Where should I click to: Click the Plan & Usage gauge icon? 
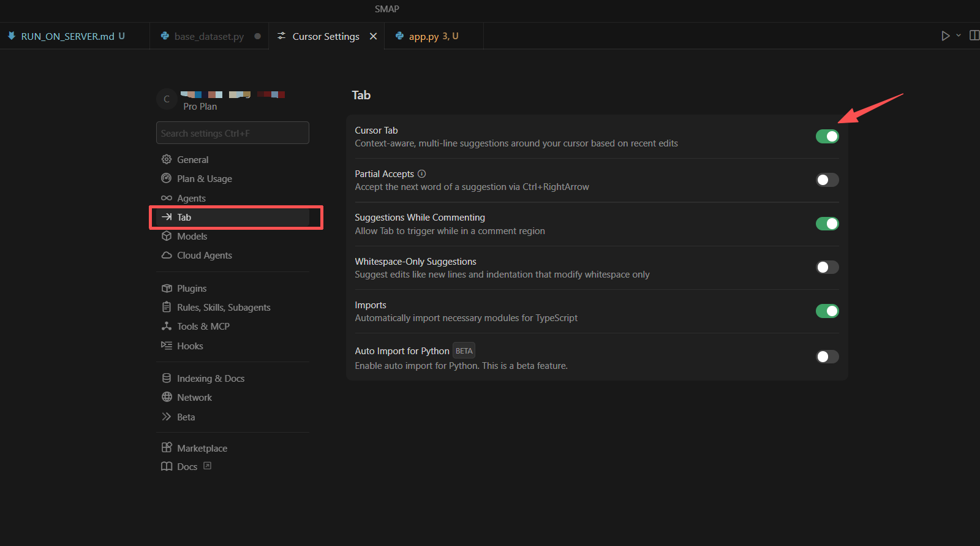pyautogui.click(x=166, y=178)
